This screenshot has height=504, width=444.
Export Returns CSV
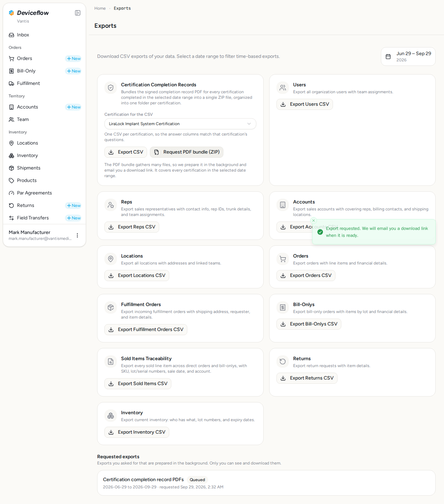pyautogui.click(x=307, y=378)
